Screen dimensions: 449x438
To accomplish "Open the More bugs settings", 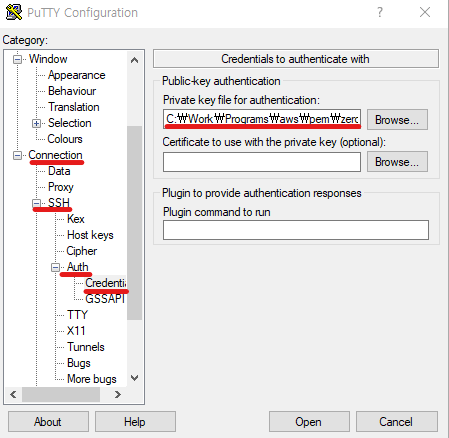I will (x=92, y=379).
